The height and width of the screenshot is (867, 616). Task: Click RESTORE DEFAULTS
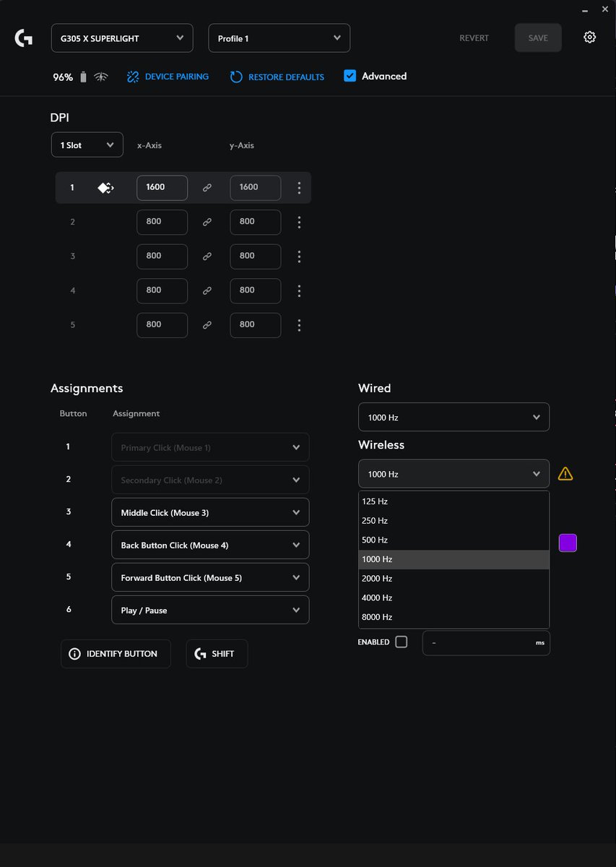[x=277, y=77]
